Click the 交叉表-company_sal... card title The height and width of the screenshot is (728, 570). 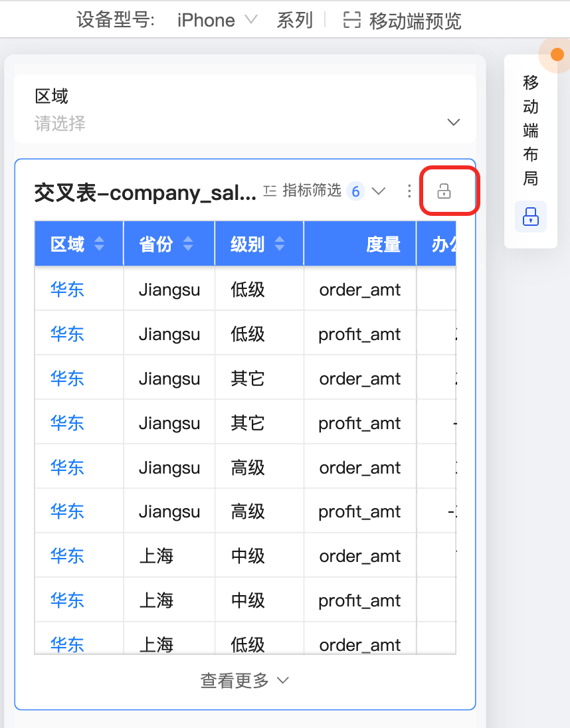coord(145,192)
